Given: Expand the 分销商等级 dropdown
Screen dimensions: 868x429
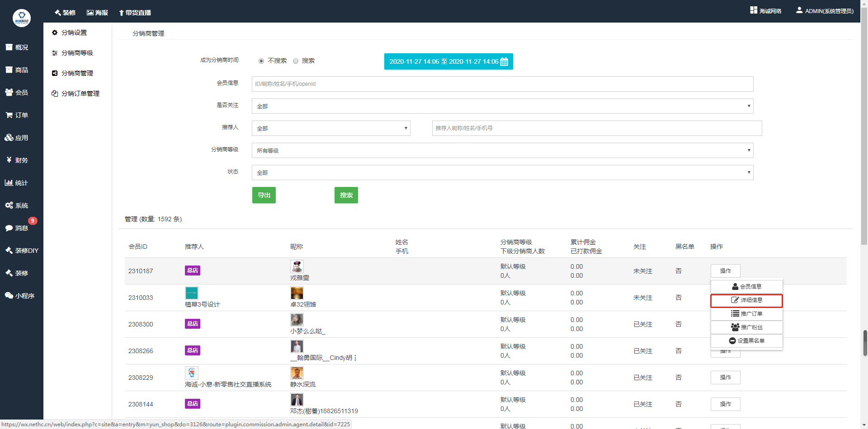Looking at the screenshot, I should click(x=502, y=150).
